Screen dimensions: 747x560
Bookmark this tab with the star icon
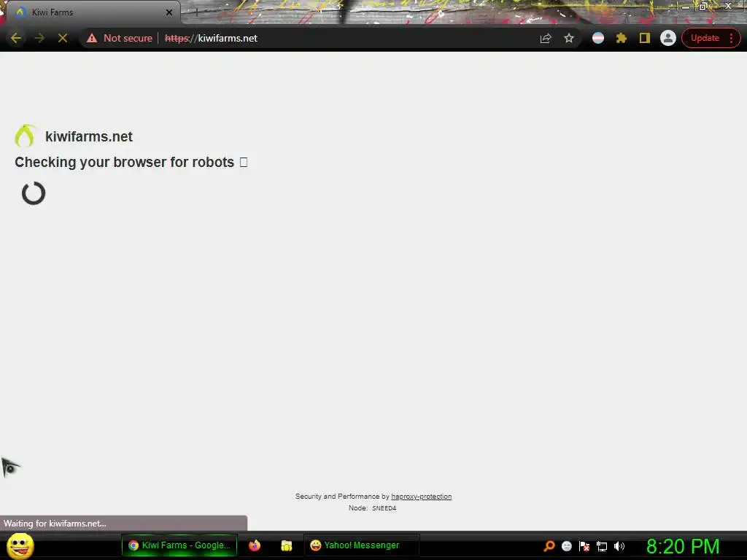[x=569, y=38]
